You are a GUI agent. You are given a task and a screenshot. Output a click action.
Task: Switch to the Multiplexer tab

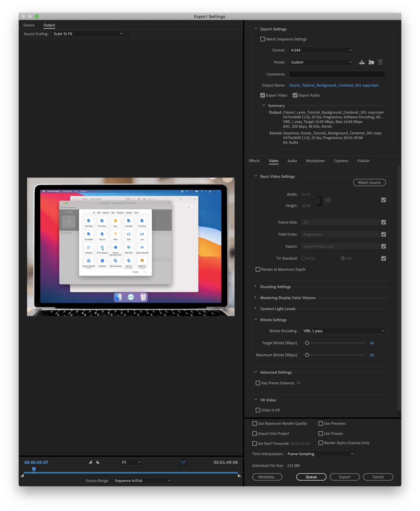pyautogui.click(x=315, y=161)
